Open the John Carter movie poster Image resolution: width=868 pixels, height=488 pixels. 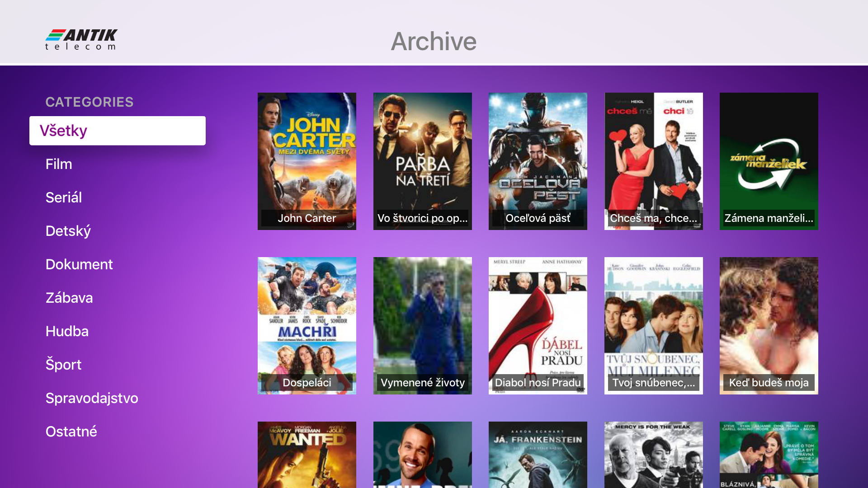tap(307, 161)
